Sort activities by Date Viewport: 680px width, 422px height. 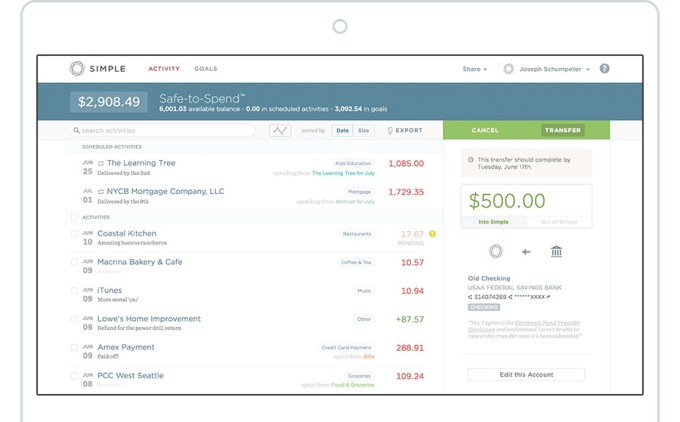coord(343,130)
